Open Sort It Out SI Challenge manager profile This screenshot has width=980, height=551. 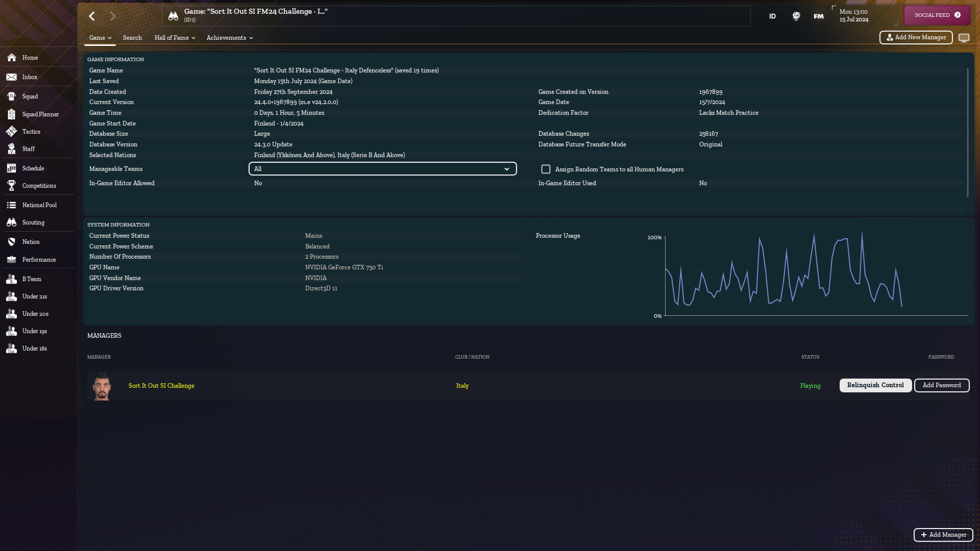(161, 386)
